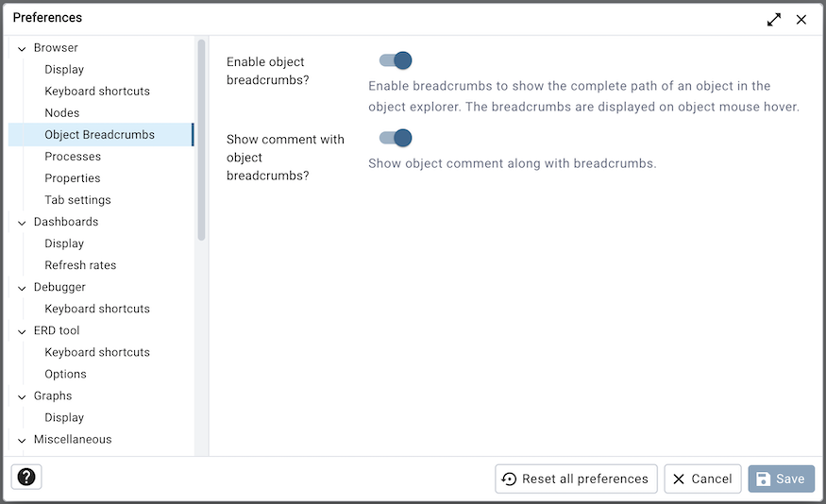Collapse the Dashboards tree node chevron
The width and height of the screenshot is (826, 504).
tap(22, 222)
